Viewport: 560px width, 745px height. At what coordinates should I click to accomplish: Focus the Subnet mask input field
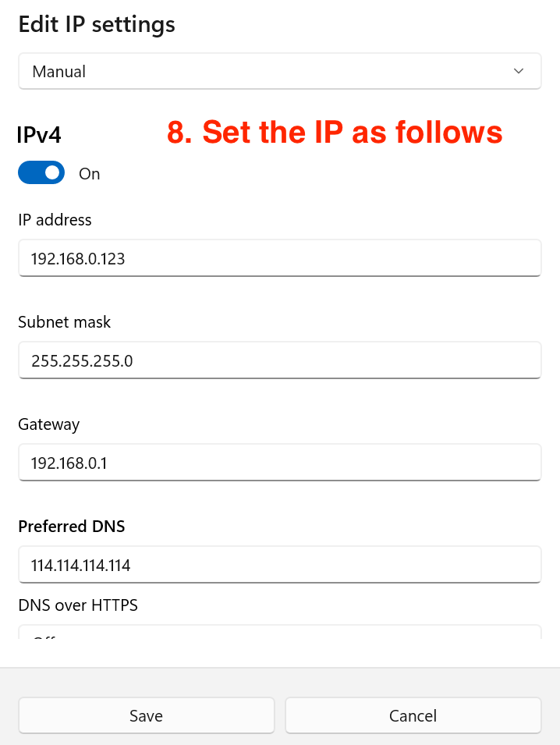click(279, 360)
